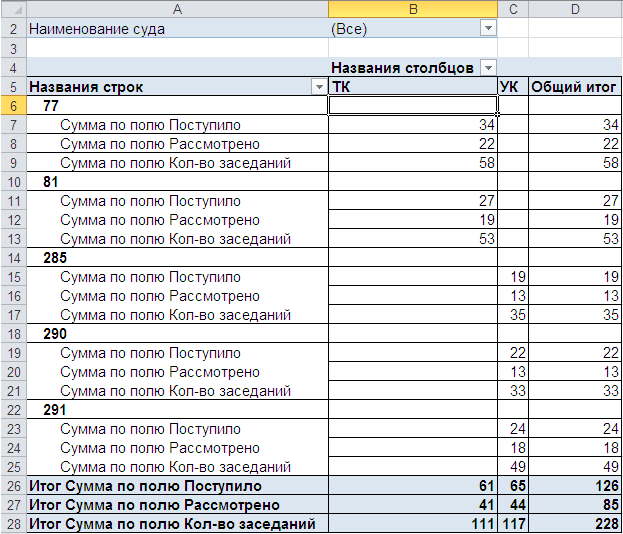Click grand total value 85
The image size is (623, 534).
click(x=575, y=505)
